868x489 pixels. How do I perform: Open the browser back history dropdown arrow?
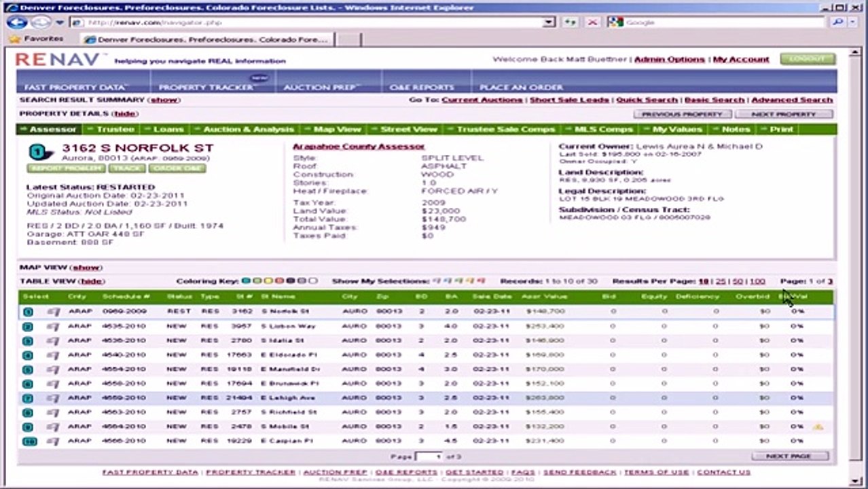tap(60, 22)
